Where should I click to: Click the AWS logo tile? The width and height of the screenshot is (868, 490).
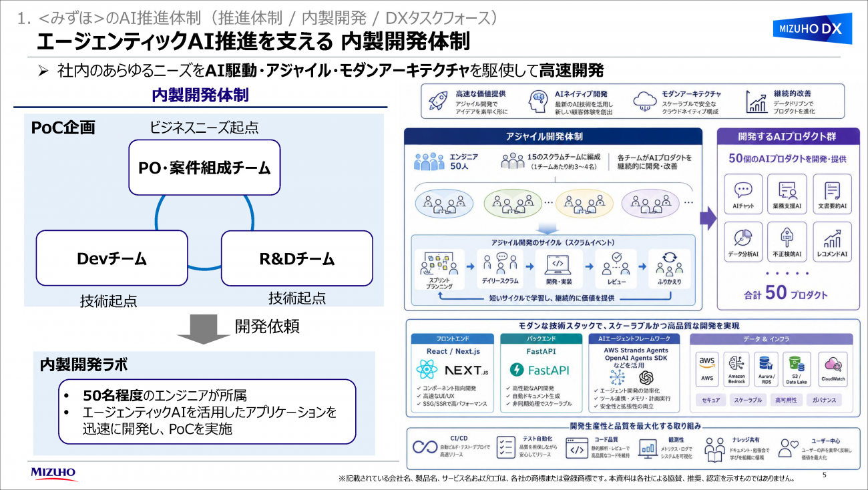[707, 369]
